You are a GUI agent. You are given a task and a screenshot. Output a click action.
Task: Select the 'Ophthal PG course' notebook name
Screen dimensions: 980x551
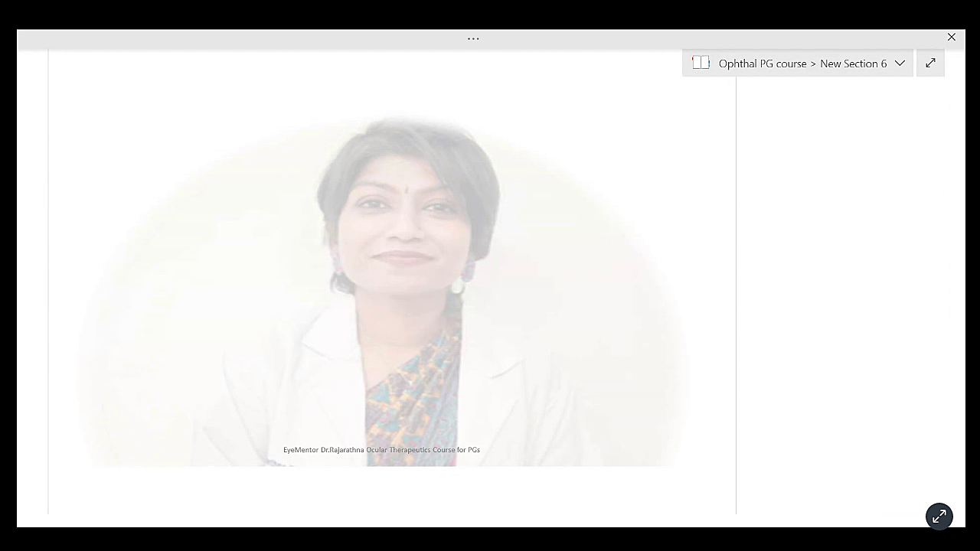(762, 64)
